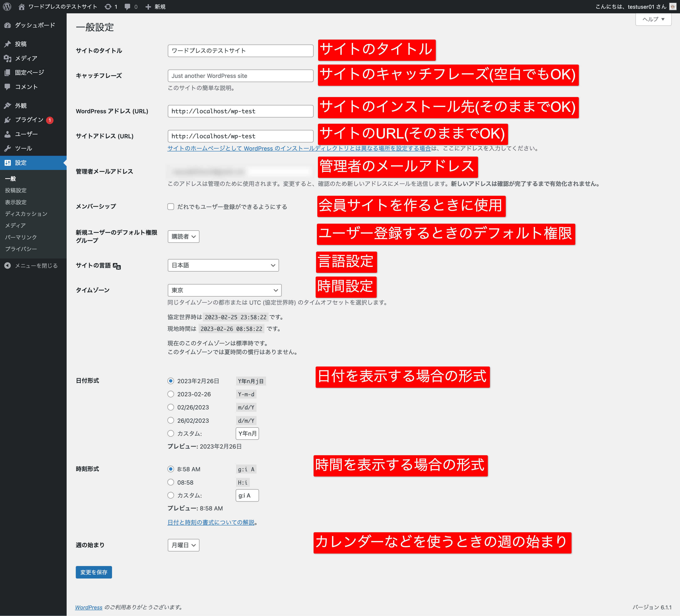Click the ツール wrench icon

pyautogui.click(x=7, y=148)
